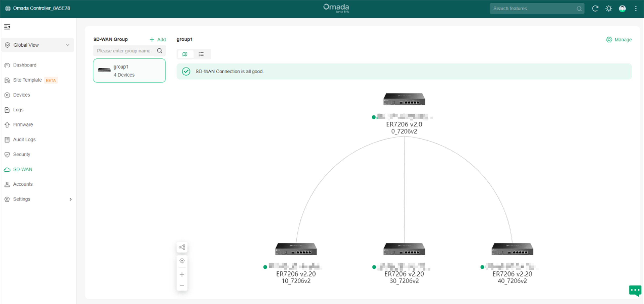Click the Settings gear icon
Screen dimensions: 644x304
7,199
